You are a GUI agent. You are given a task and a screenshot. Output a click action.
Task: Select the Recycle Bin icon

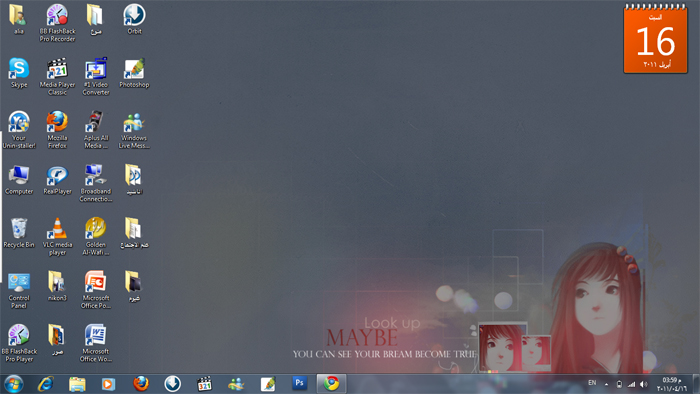[19, 233]
